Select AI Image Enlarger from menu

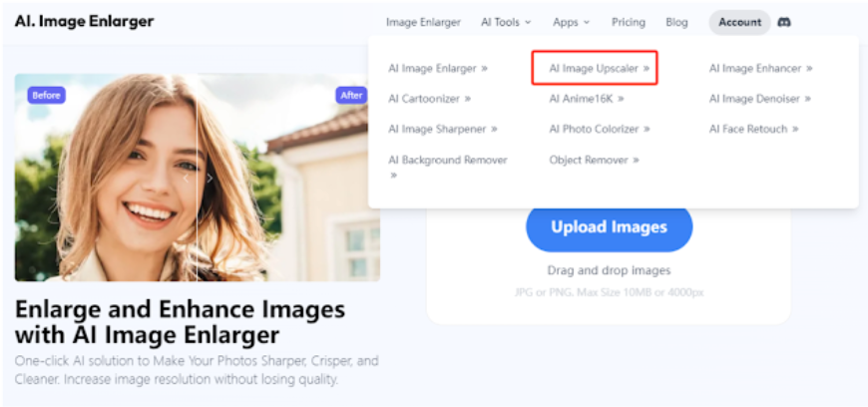(438, 69)
